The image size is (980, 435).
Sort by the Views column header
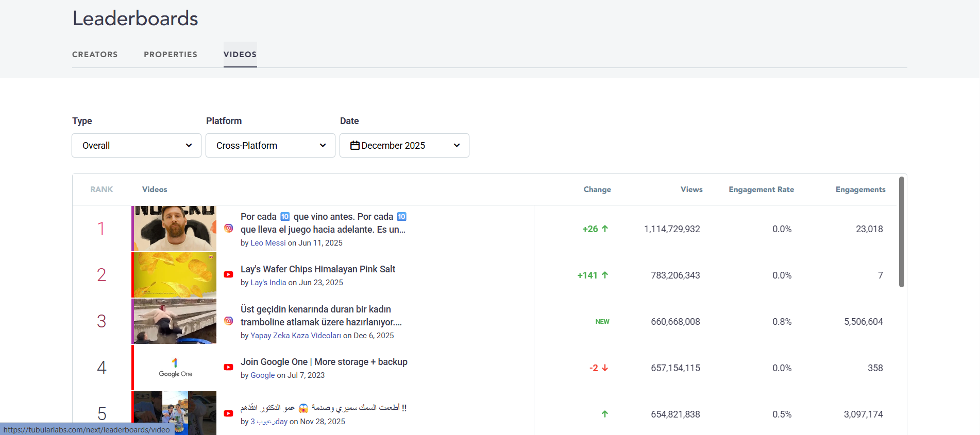[x=691, y=189]
